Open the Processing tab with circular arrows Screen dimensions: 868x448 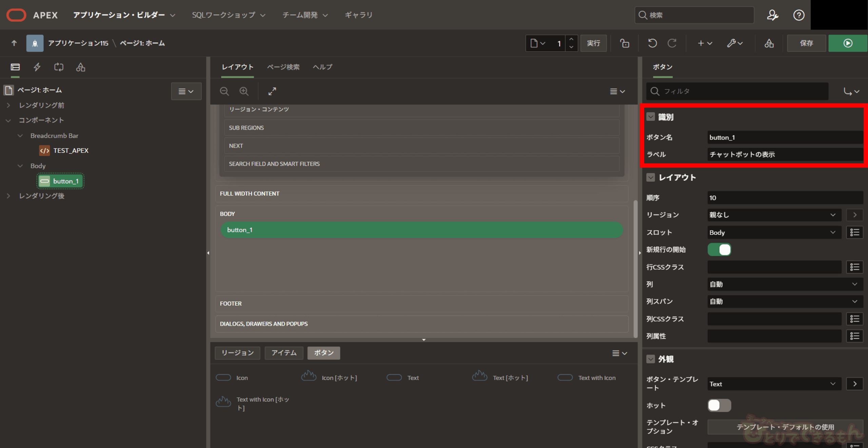click(x=59, y=67)
